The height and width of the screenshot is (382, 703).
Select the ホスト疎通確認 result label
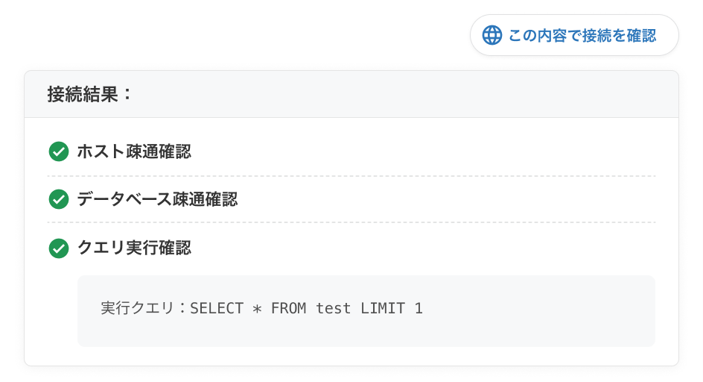tap(134, 152)
